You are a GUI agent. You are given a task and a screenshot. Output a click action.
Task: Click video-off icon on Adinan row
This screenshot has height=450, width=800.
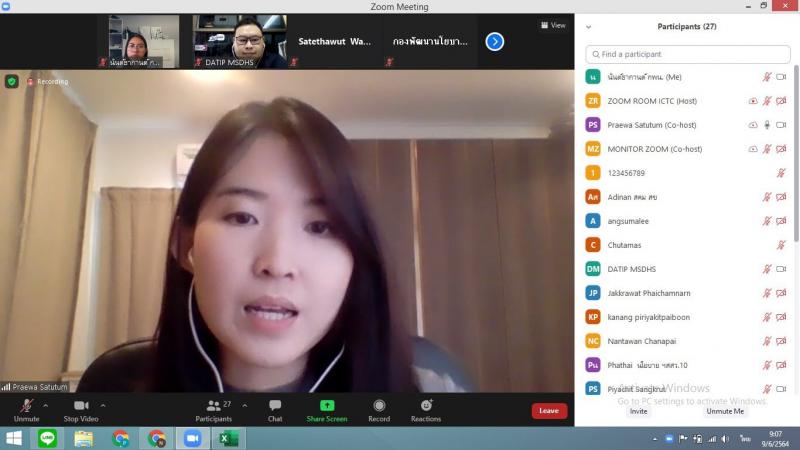click(x=781, y=197)
